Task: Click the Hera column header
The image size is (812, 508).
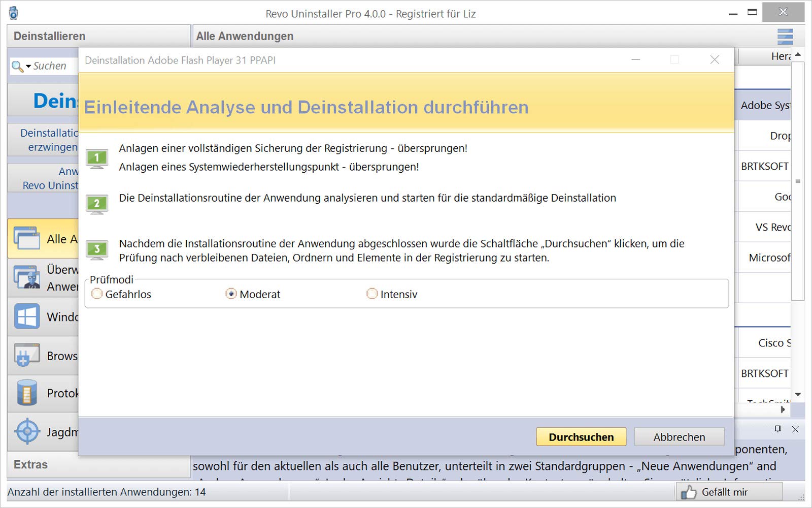Action: pyautogui.click(x=764, y=56)
